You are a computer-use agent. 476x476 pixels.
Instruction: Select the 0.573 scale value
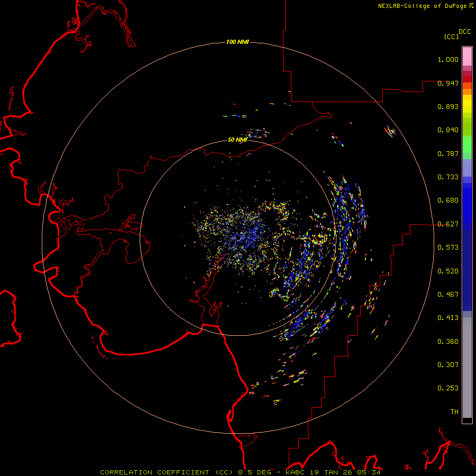(x=448, y=248)
